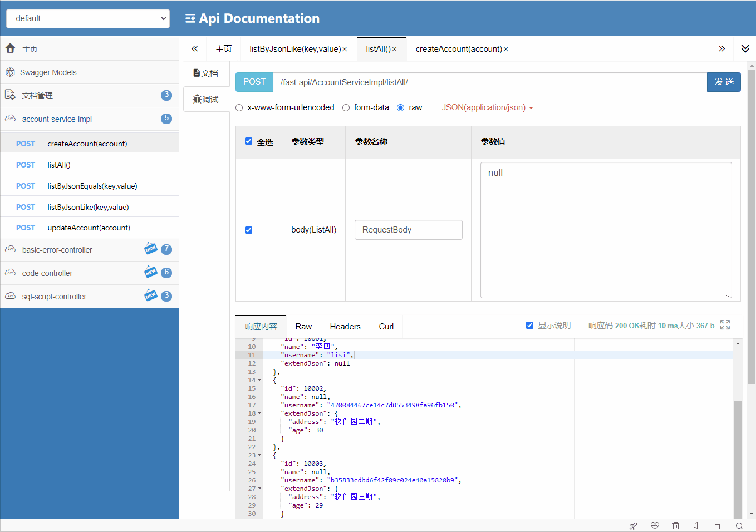Click the NEW badge on sql-script-controller

point(151,295)
